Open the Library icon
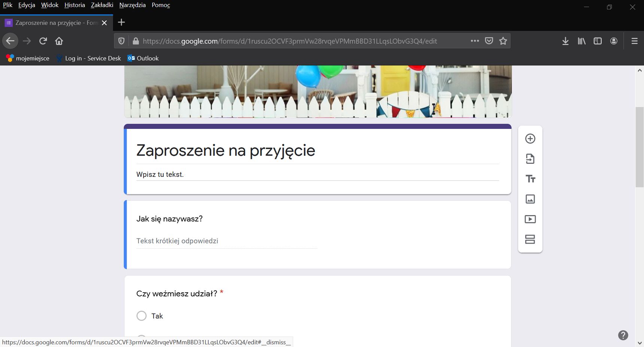 pos(581,41)
